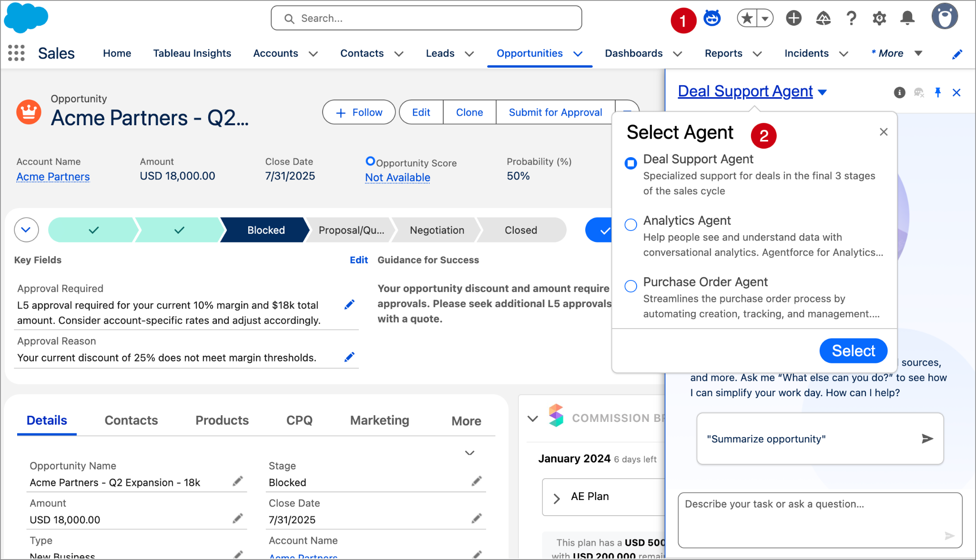The image size is (976, 560).
Task: Click the Salesforce cloud logo
Action: coord(26,18)
